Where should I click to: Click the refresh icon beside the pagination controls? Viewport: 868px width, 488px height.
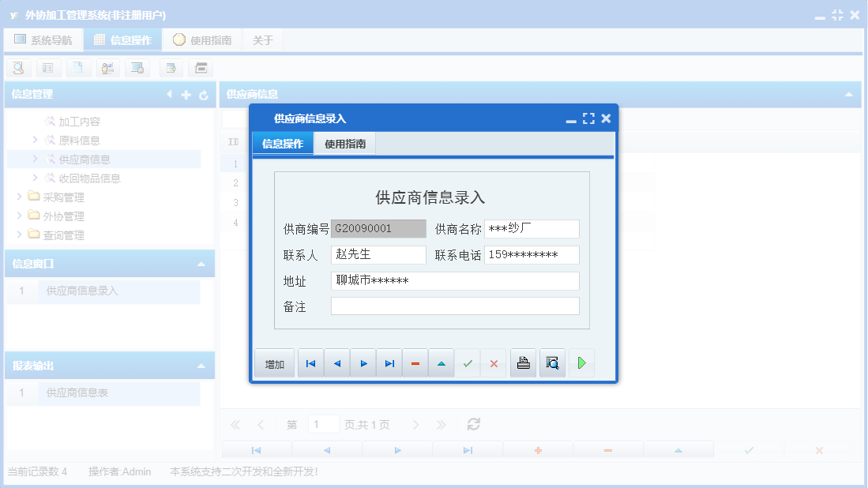pos(472,424)
